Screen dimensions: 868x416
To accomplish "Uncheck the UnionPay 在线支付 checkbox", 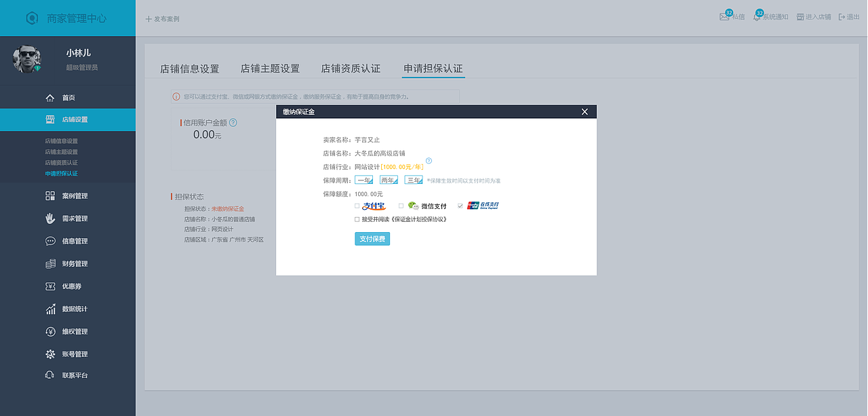I will click(x=460, y=206).
